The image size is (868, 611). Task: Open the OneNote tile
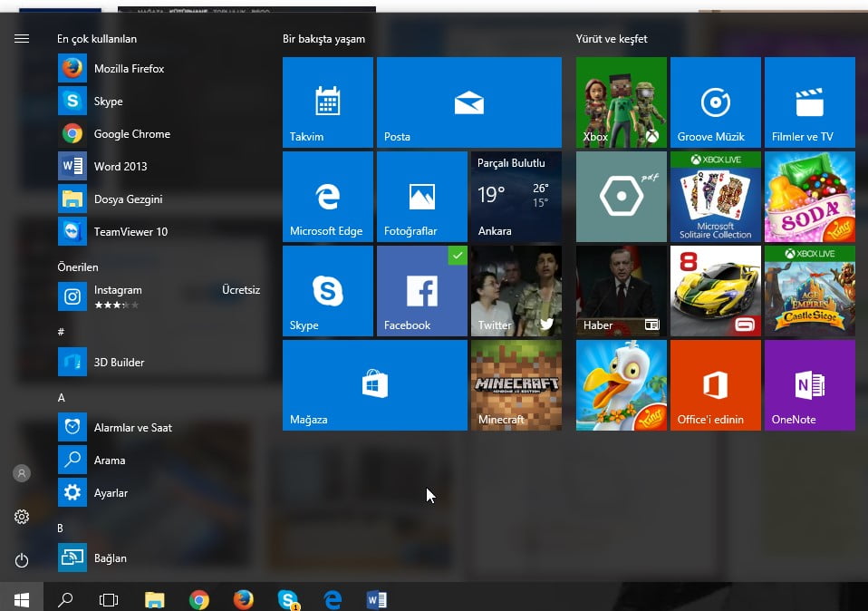point(809,384)
